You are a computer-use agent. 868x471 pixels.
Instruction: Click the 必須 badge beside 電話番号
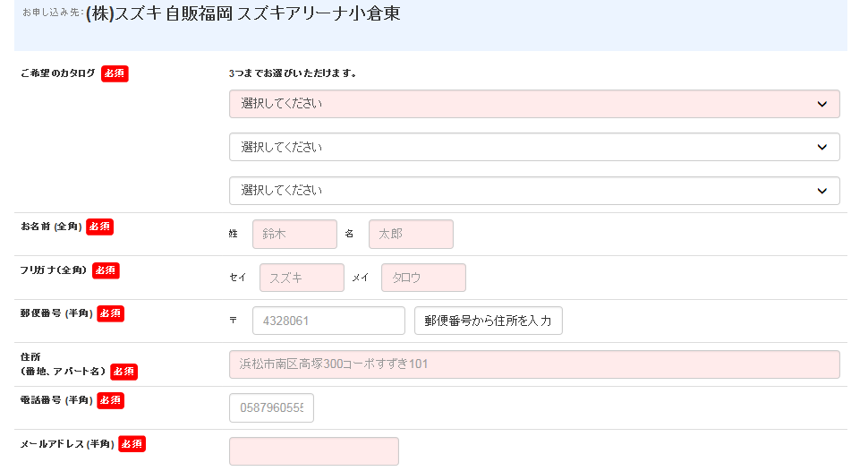(x=110, y=400)
